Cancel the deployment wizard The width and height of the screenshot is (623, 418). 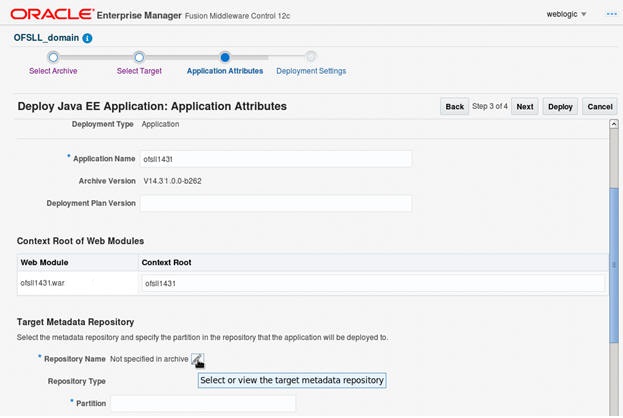pyautogui.click(x=600, y=106)
